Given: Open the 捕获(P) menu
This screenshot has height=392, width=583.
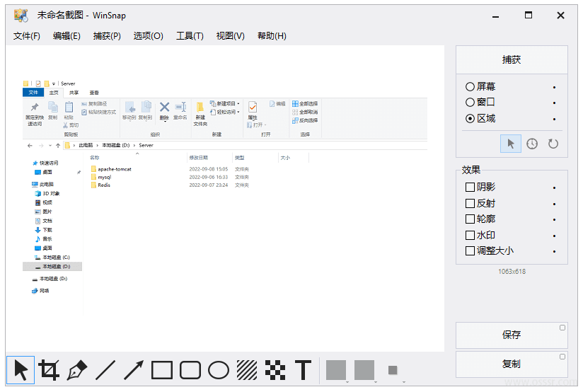Looking at the screenshot, I should 107,36.
